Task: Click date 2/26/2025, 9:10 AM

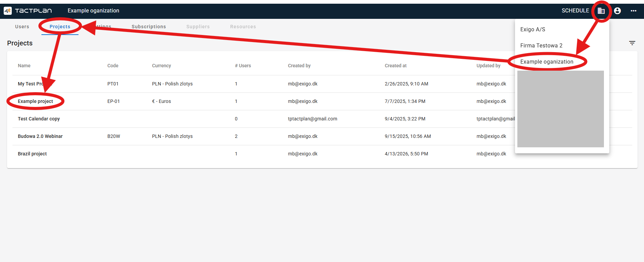Action: click(x=407, y=84)
